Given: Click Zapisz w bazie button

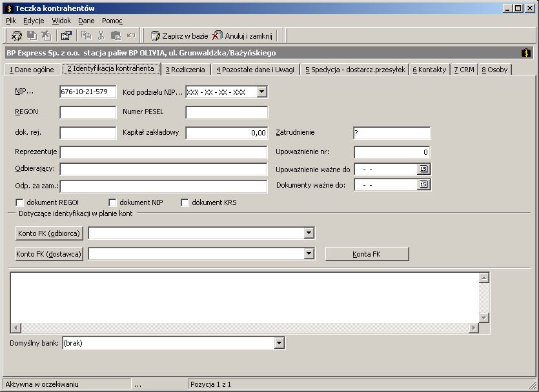Looking at the screenshot, I should pos(179,35).
